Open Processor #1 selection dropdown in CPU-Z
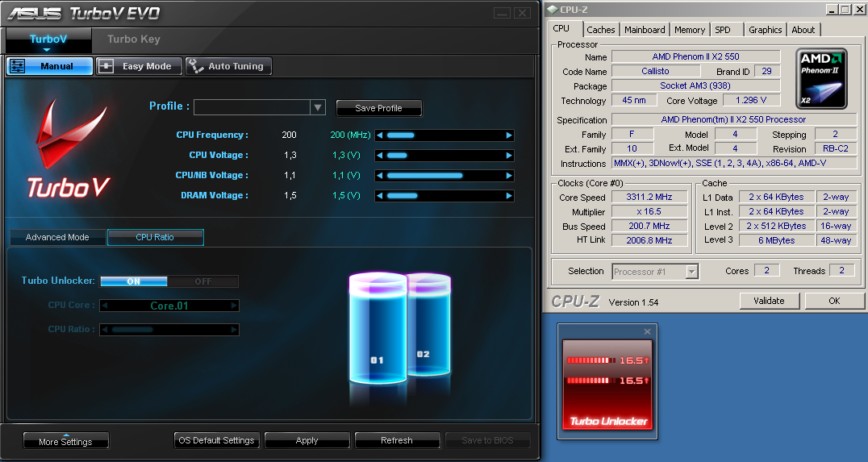The width and height of the screenshot is (868, 462). (691, 272)
